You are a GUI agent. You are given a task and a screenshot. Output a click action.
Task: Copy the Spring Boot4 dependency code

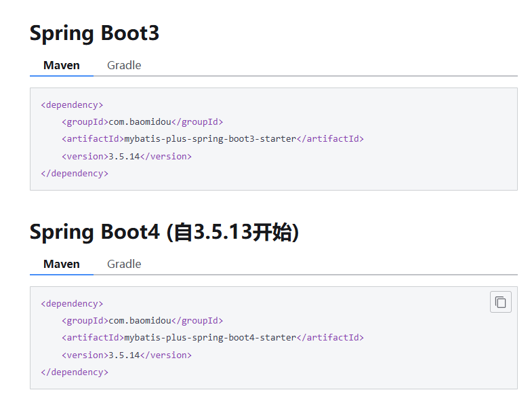[500, 302]
